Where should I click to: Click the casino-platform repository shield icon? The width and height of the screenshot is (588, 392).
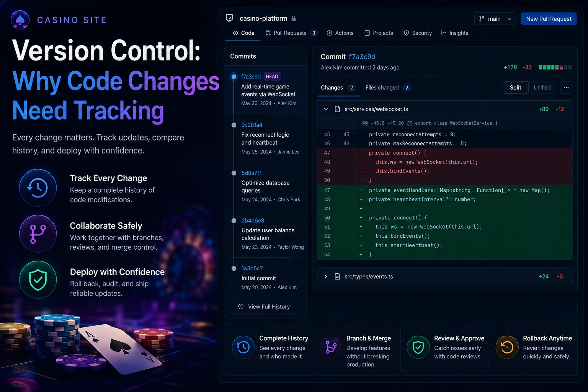(x=229, y=18)
